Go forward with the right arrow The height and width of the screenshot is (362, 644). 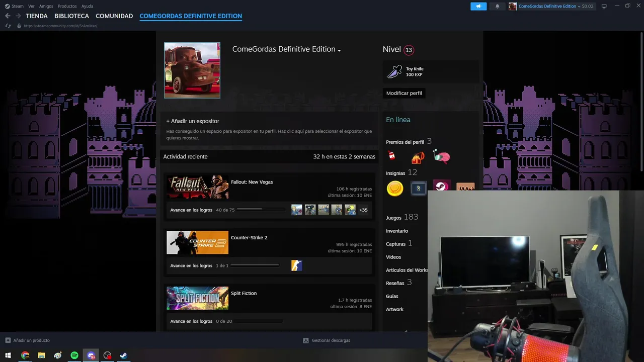[x=19, y=16]
